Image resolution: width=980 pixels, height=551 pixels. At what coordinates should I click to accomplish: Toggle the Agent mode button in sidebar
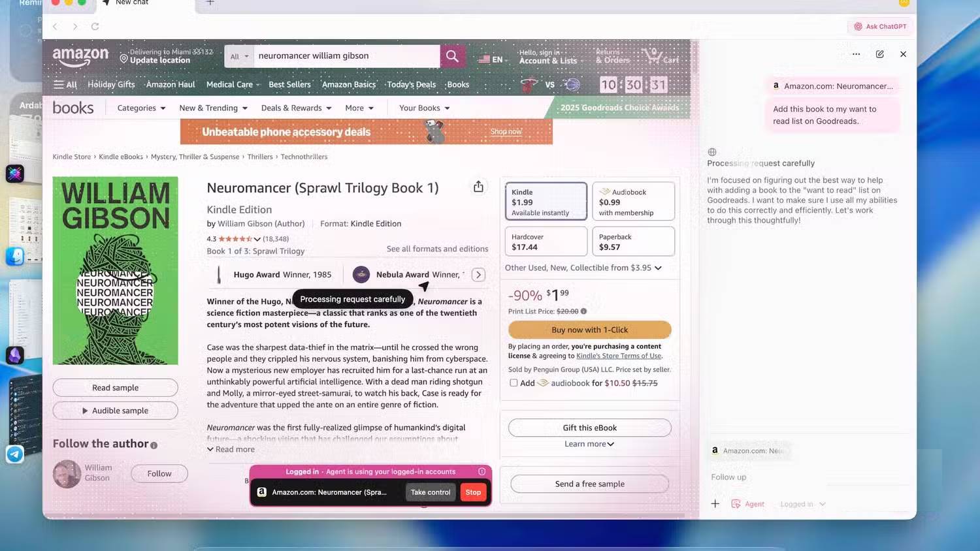coord(747,504)
